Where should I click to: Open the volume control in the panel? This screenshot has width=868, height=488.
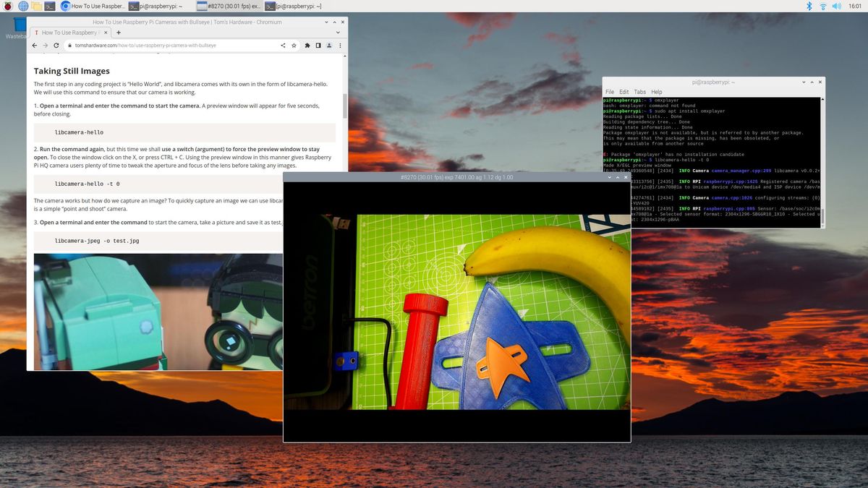coord(837,6)
